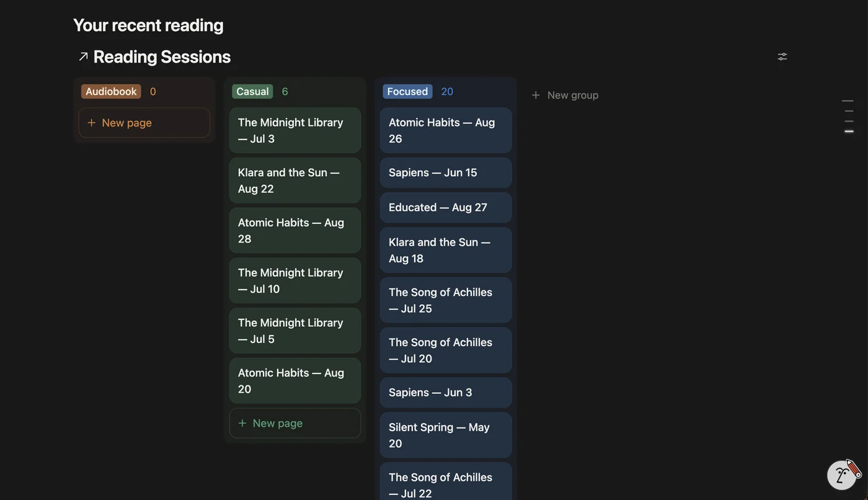Open the view settings sliders icon
This screenshot has width=868, height=500.
782,56
